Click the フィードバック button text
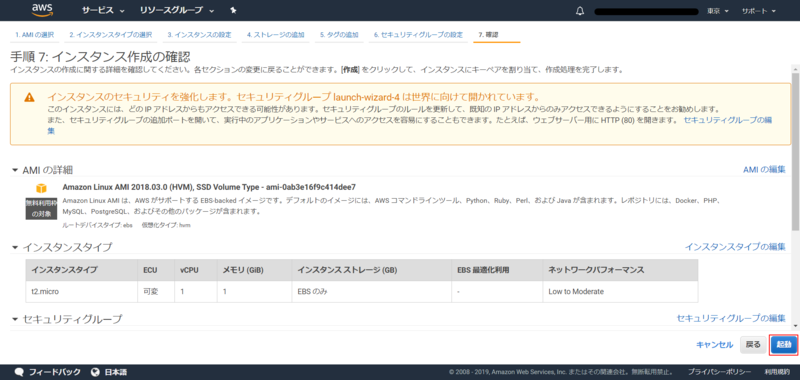Image resolution: width=800 pixels, height=380 pixels. 55,372
